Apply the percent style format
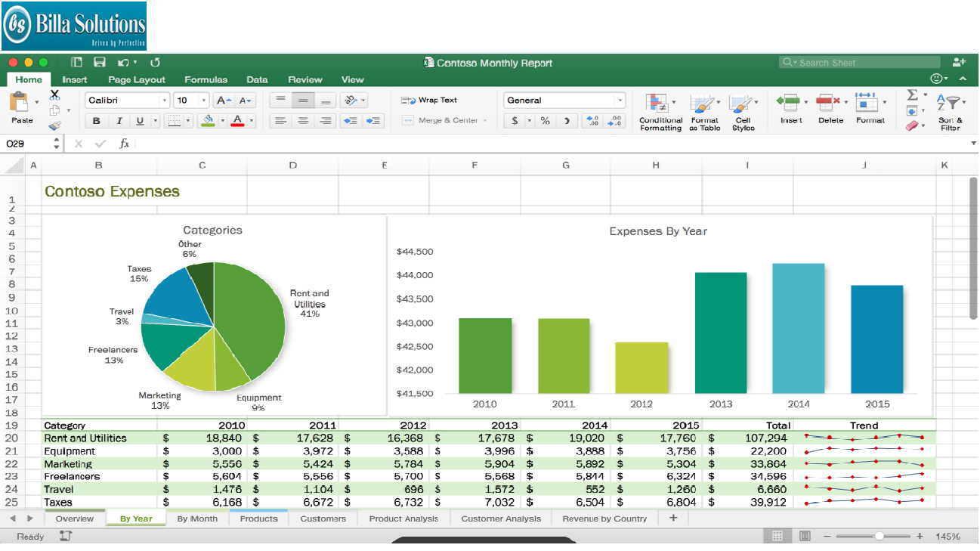Screen dimensions: 980x551 [545, 121]
